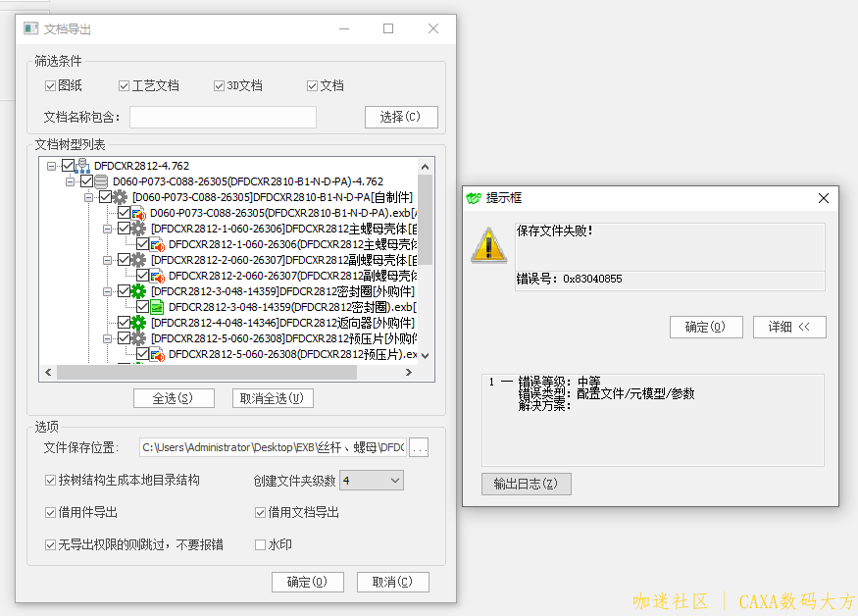Click drawing icon of DFDCXR2812-5-060-26308 document

tap(158, 354)
